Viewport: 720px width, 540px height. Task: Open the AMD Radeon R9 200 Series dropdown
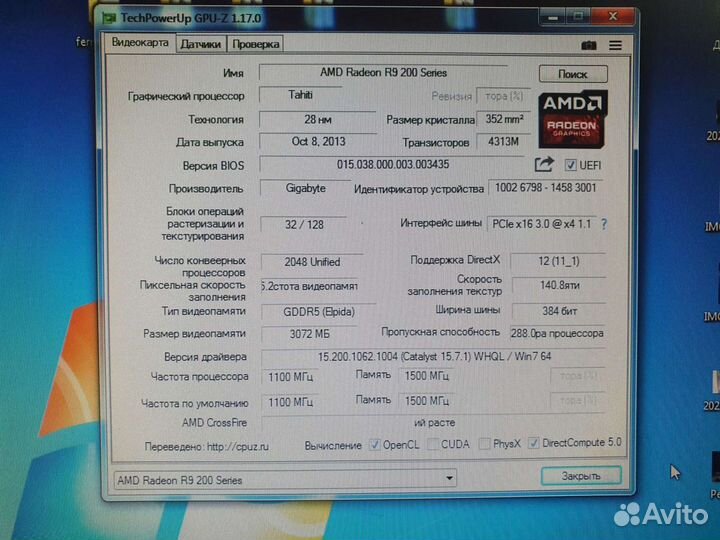click(285, 479)
